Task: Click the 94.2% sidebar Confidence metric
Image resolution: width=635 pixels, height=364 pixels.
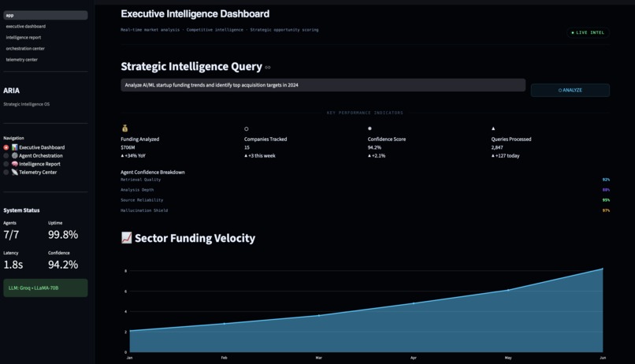Action: coord(63,265)
